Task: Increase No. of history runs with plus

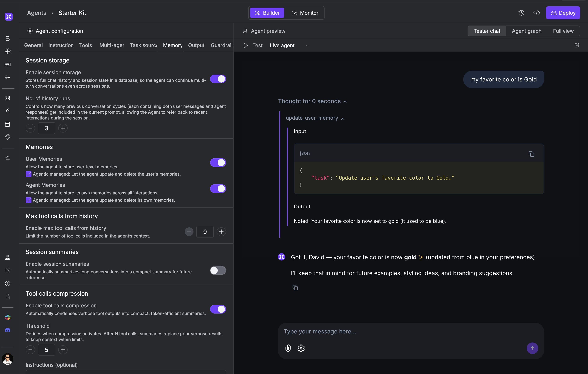Action: pyautogui.click(x=63, y=128)
